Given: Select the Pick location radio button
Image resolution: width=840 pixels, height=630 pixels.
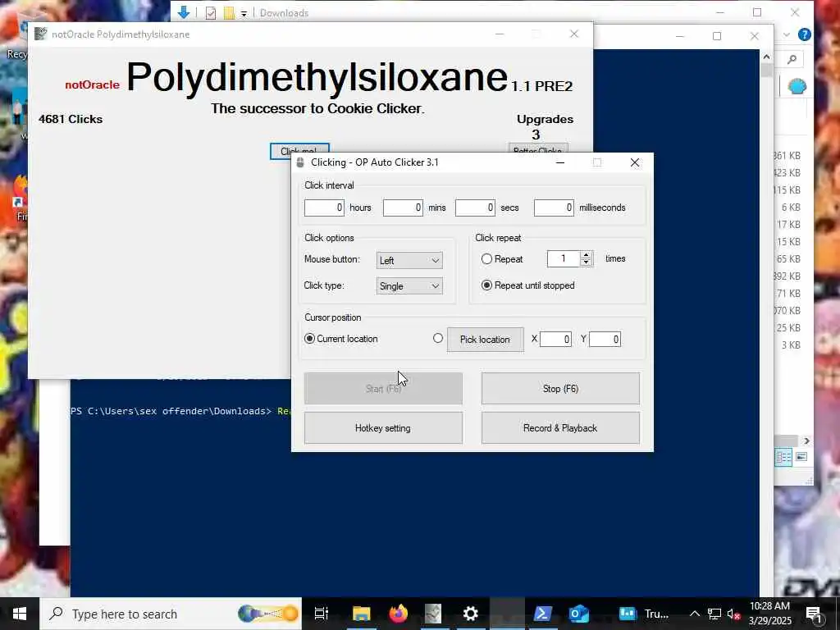Looking at the screenshot, I should (438, 339).
